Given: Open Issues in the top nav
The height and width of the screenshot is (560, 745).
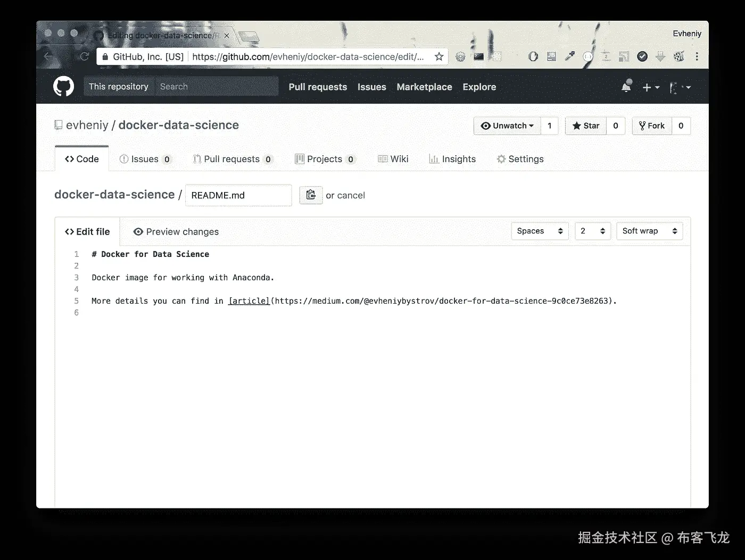Looking at the screenshot, I should (x=372, y=87).
